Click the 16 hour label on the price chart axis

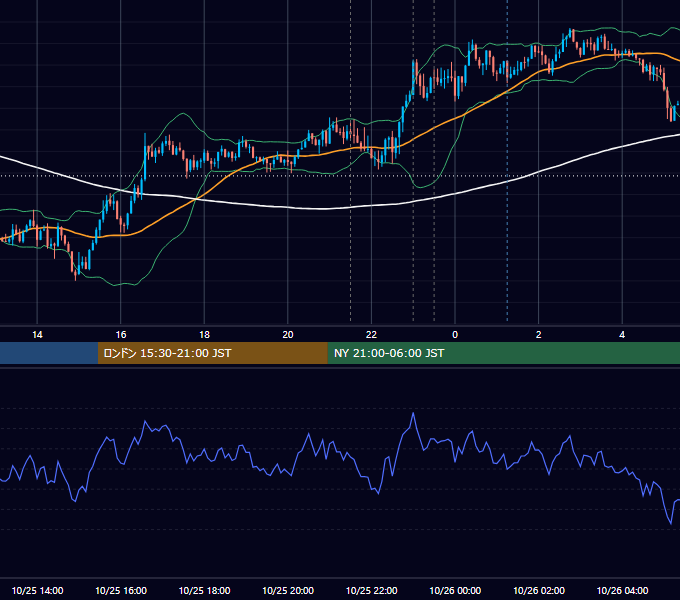pos(121,335)
